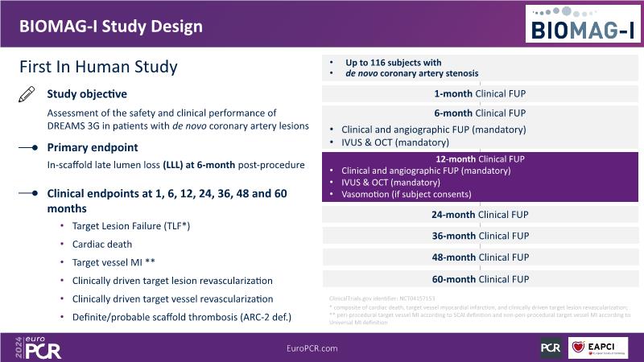Screen dimensions: 644x362
Task: Click the line marker beside Primary endpoint
Action: (x=28, y=148)
